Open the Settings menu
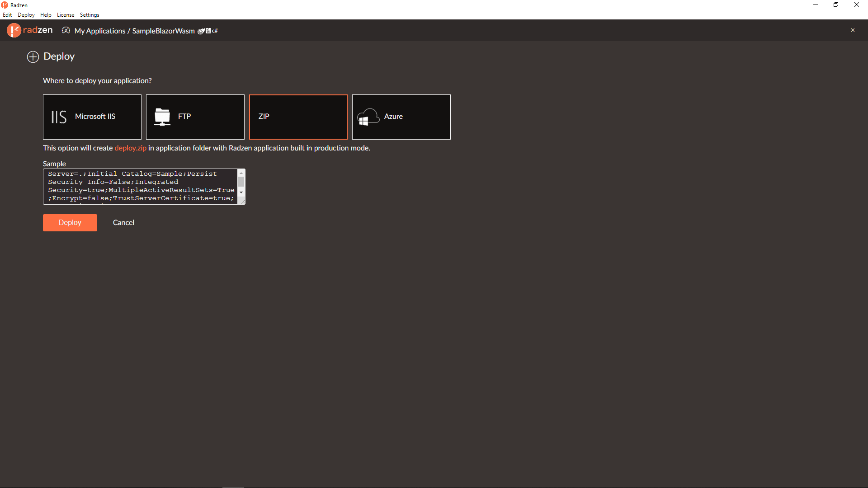868x488 pixels. click(90, 15)
